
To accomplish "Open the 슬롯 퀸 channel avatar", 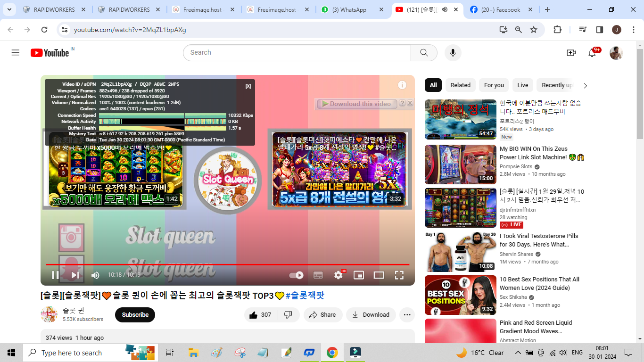I will 49,314.
